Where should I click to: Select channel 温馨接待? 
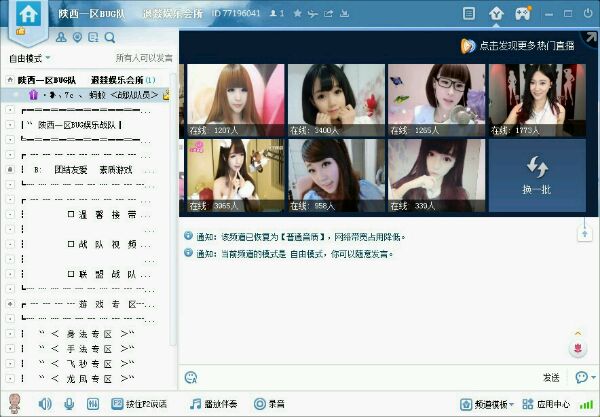coord(107,215)
